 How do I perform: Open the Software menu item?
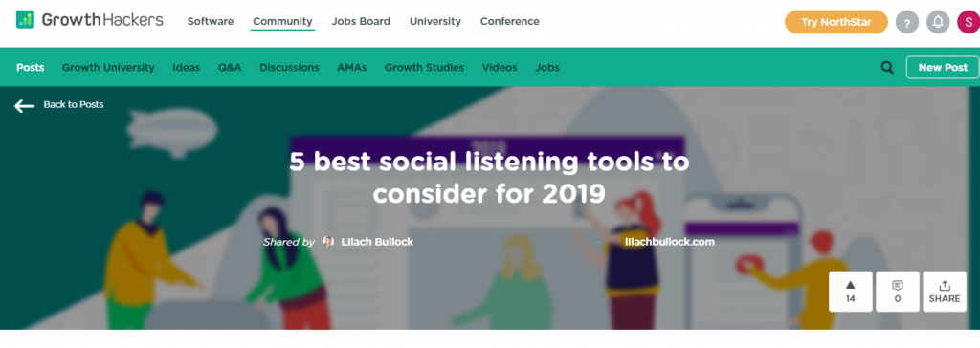pyautogui.click(x=211, y=21)
